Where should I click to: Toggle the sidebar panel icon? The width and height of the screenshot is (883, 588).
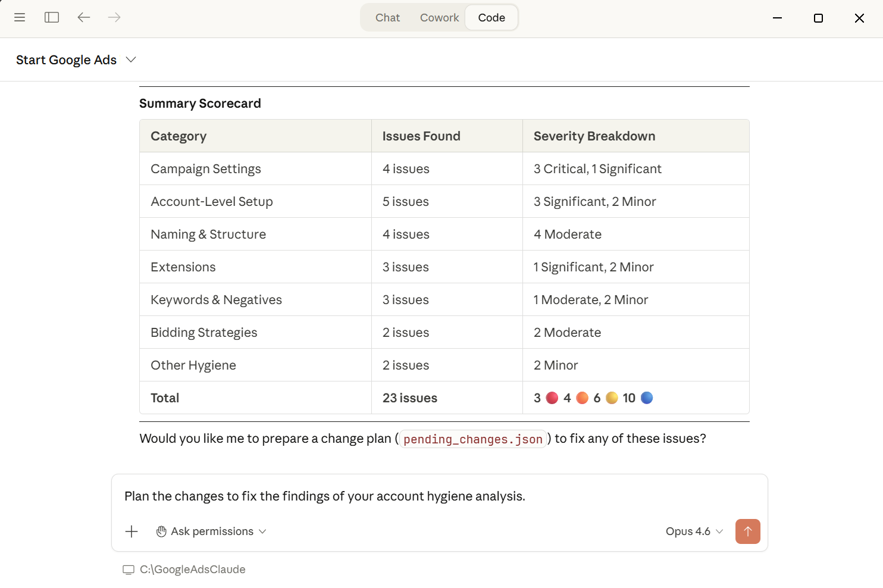pyautogui.click(x=52, y=18)
